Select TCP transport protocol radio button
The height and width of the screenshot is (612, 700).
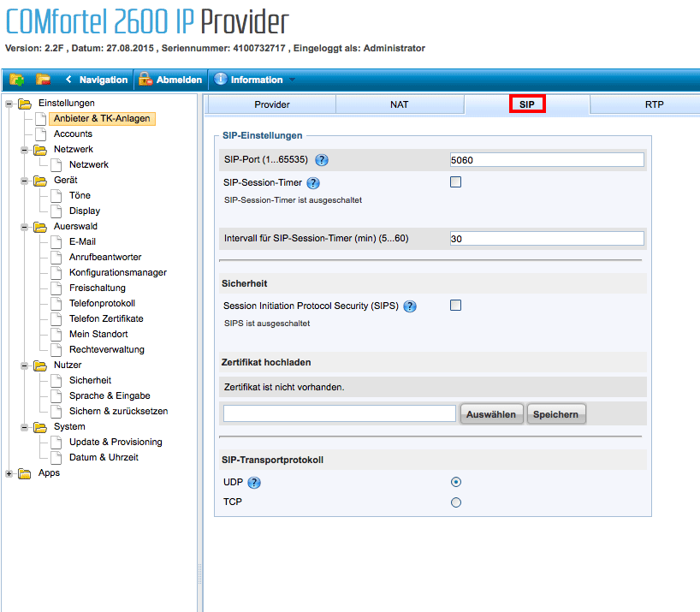456,502
